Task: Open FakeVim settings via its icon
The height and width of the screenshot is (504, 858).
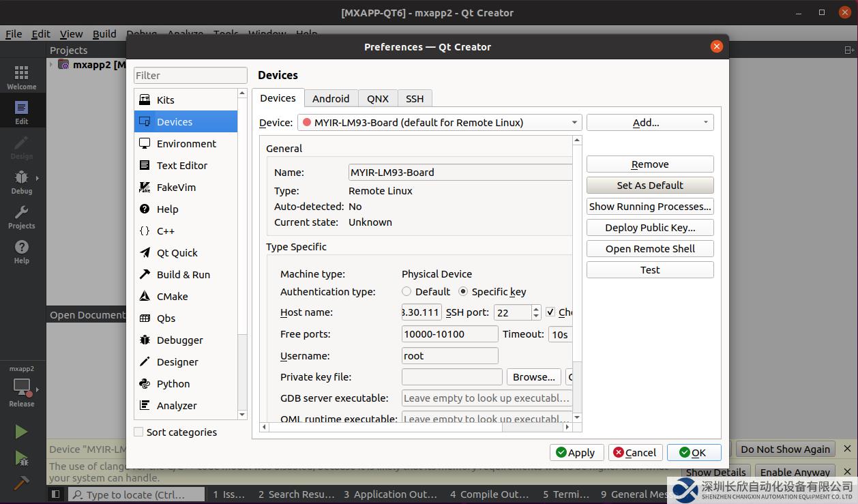Action: [x=145, y=187]
